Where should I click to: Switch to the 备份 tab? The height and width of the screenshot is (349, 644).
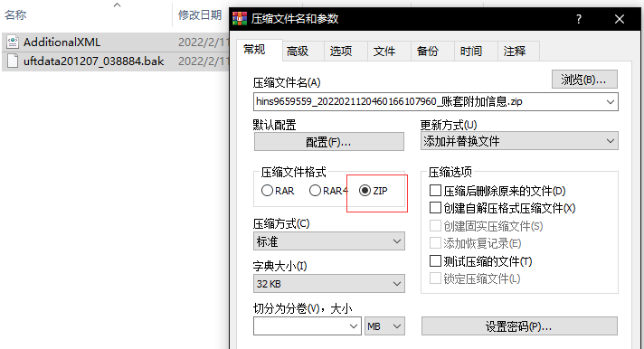coord(432,51)
